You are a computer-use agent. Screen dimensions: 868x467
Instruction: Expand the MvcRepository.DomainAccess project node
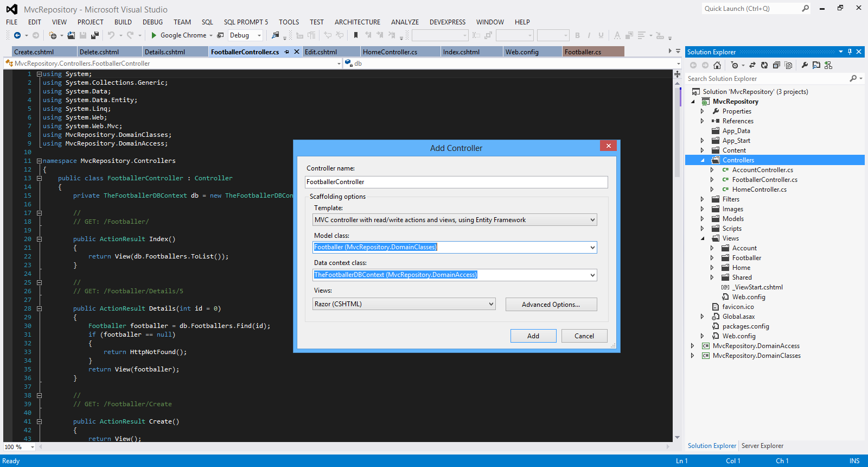tap(692, 346)
